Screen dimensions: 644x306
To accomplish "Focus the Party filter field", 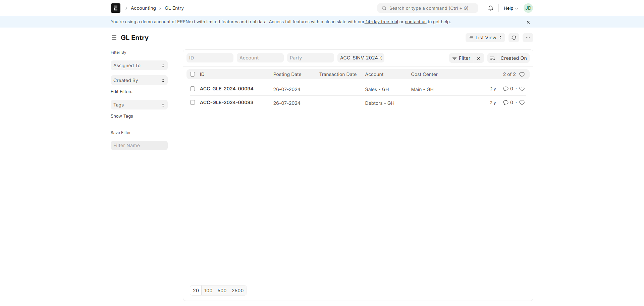I will [311, 58].
